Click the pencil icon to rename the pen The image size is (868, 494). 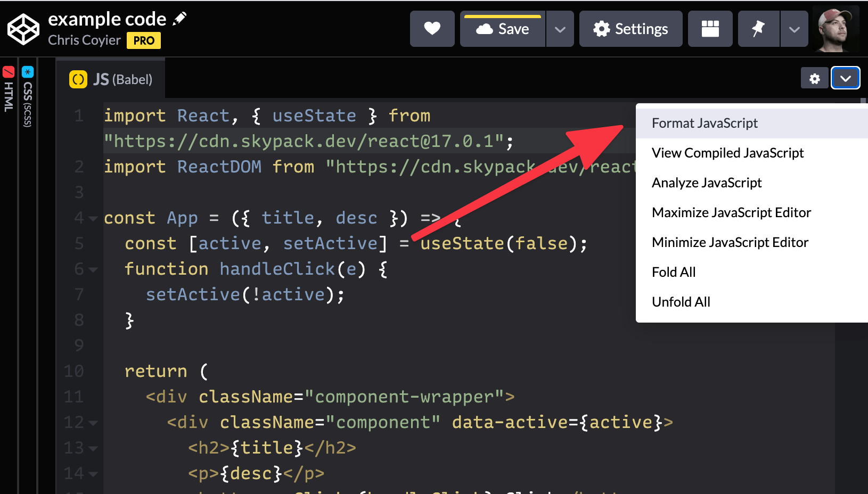tap(180, 18)
